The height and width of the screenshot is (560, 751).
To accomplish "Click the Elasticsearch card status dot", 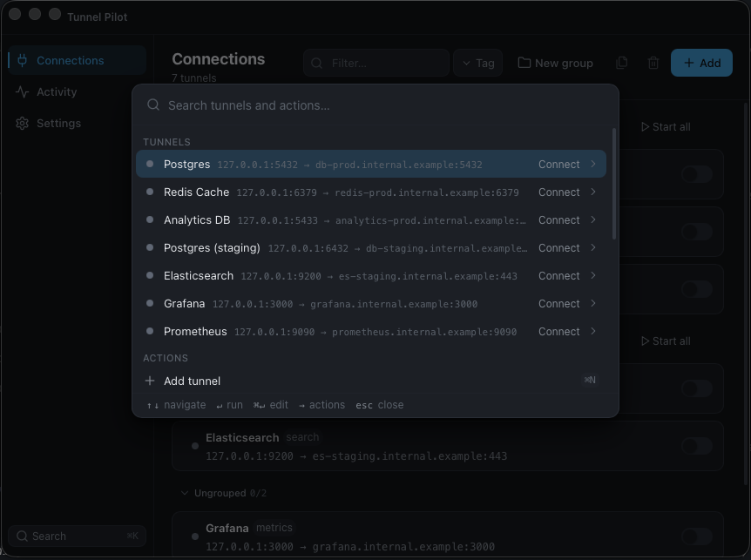I will pyautogui.click(x=195, y=446).
